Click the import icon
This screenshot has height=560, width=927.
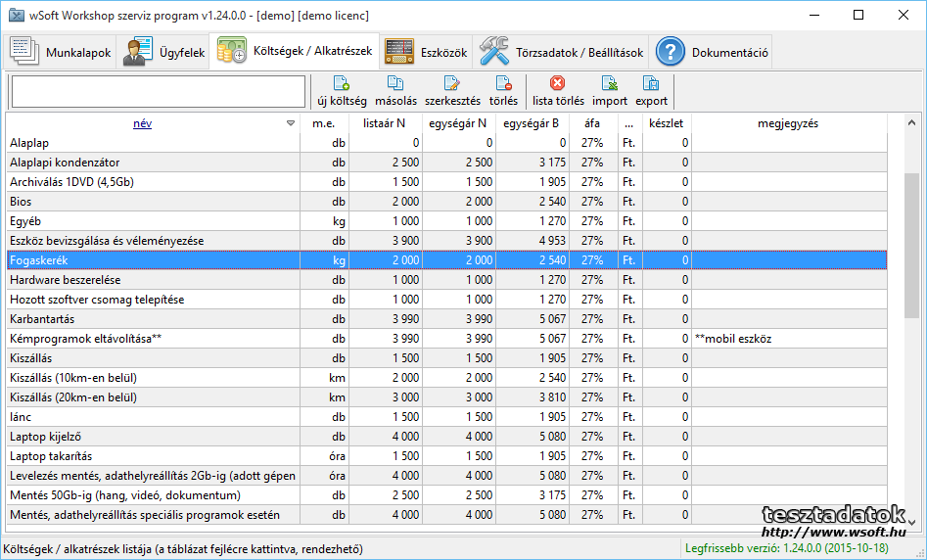[610, 83]
